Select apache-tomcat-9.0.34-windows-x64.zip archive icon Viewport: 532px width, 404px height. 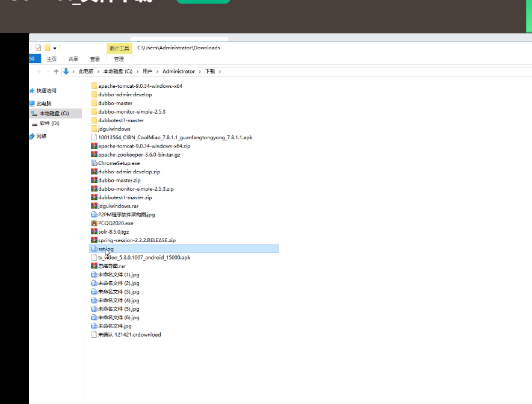click(94, 146)
